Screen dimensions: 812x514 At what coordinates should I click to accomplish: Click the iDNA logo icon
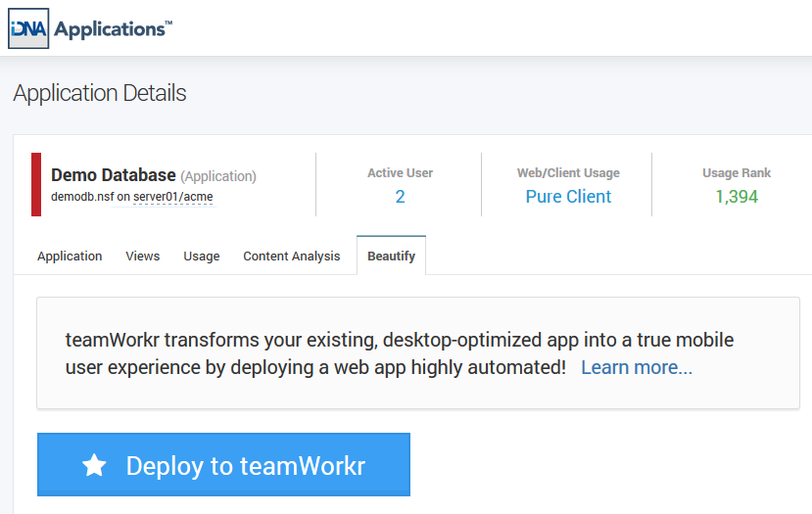[x=28, y=28]
